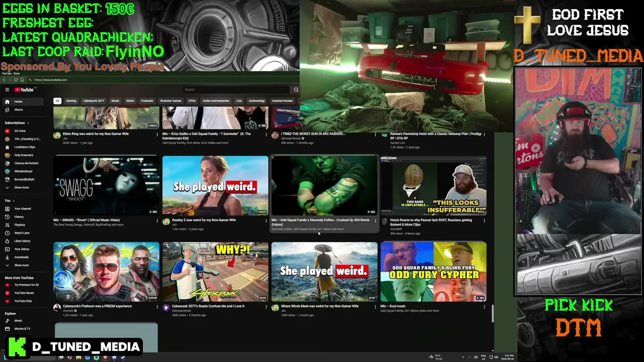The image size is (644, 362).
Task: Open Downloads in the sidebar
Action: pos(23,257)
